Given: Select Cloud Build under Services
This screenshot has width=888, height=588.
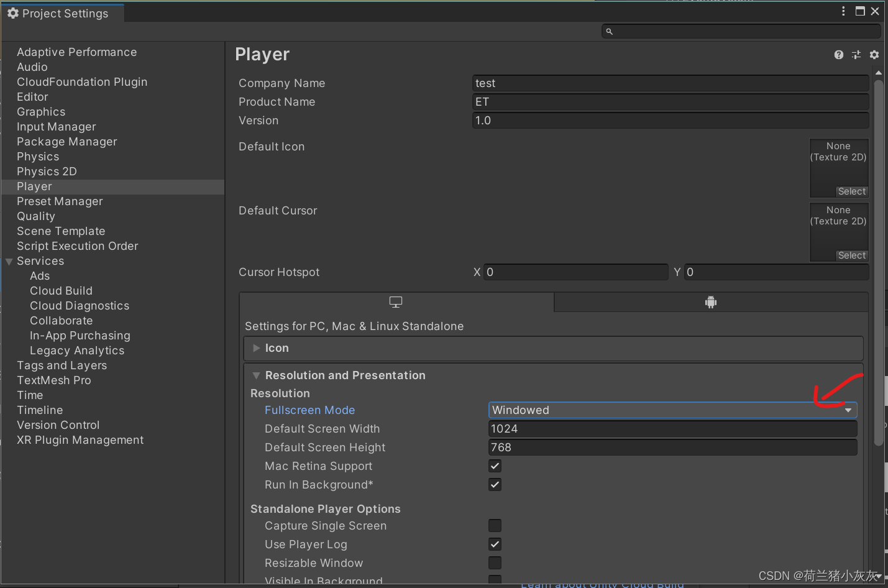Looking at the screenshot, I should click(61, 291).
